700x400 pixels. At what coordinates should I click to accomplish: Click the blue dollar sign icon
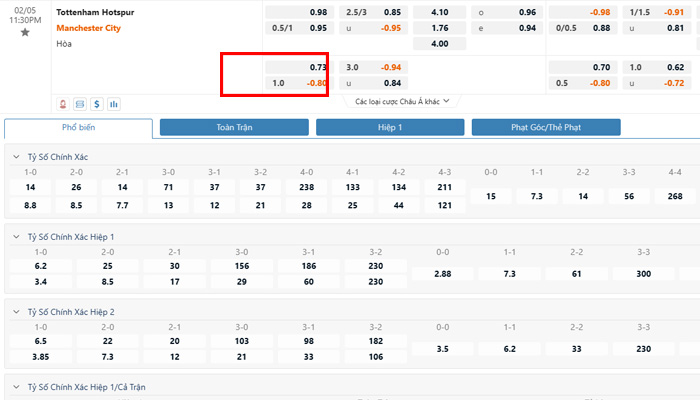coord(96,103)
